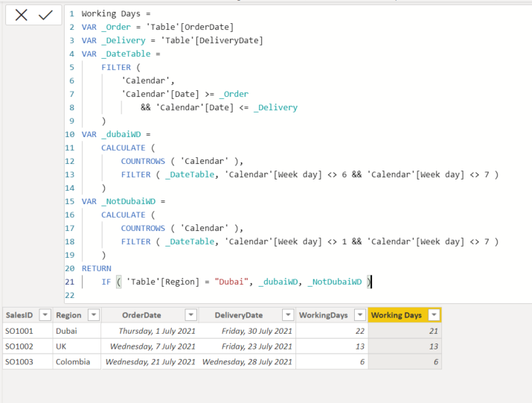Commit the formula with the checkmark icon
The width and height of the screenshot is (532, 403).
[x=45, y=15]
